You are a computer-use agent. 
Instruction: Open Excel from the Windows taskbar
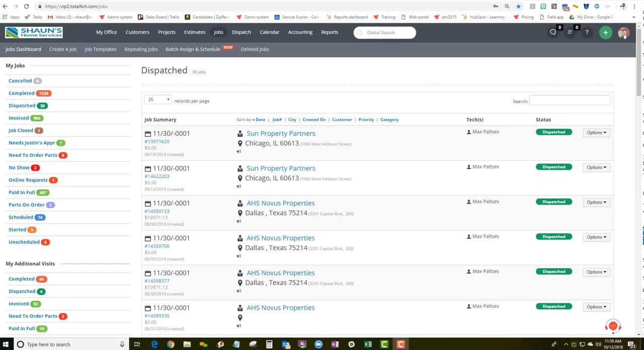(x=368, y=344)
